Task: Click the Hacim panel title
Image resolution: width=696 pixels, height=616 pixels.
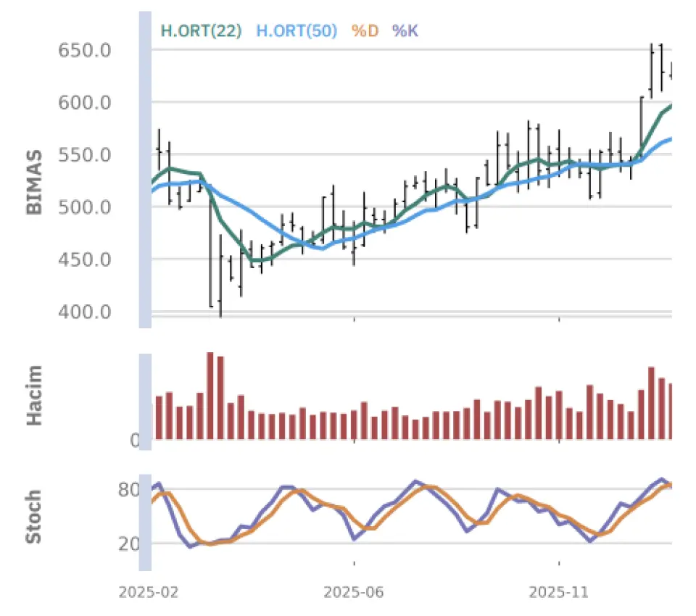Action: pyautogui.click(x=33, y=395)
